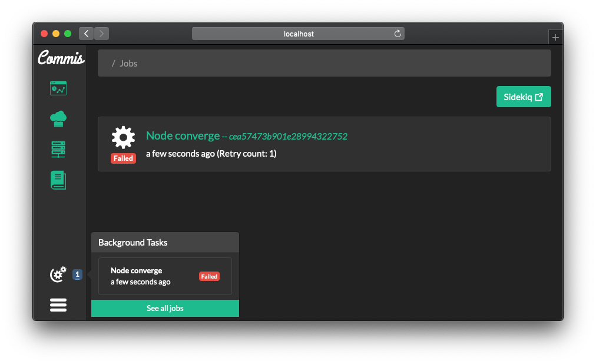The height and width of the screenshot is (364, 596).
Task: Click the red Failed badge on job card
Action: [123, 158]
